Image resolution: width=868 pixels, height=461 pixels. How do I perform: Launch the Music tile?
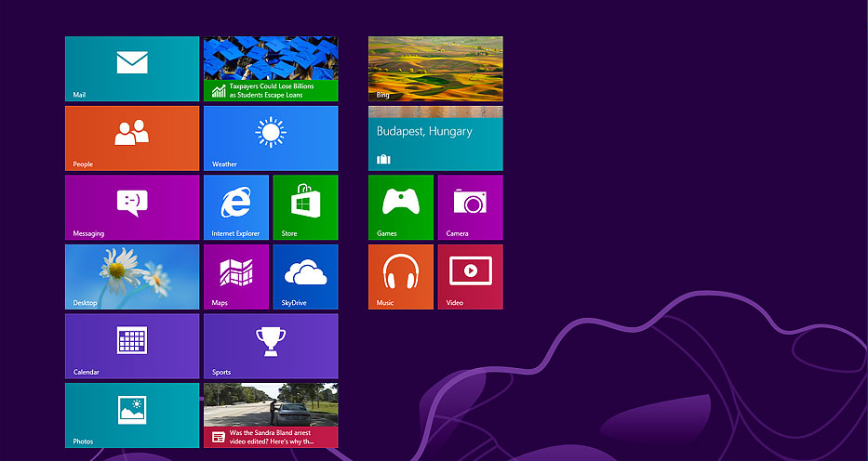point(401,277)
